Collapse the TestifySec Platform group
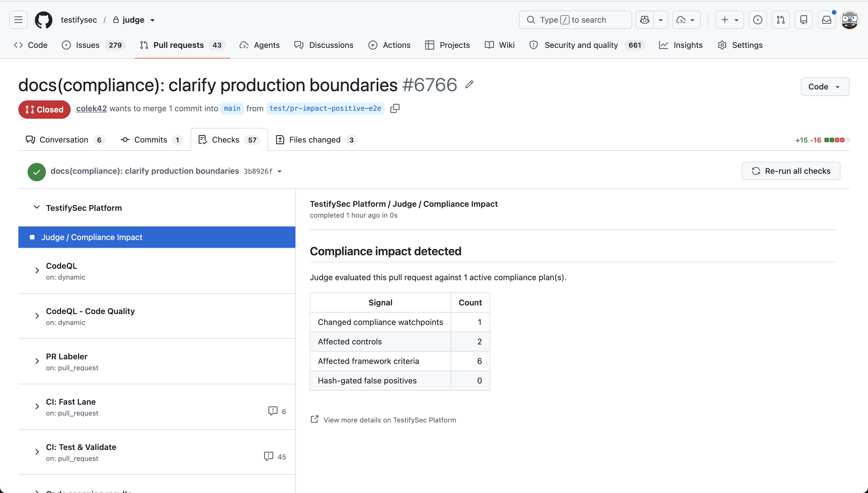The image size is (868, 493). [x=36, y=207]
